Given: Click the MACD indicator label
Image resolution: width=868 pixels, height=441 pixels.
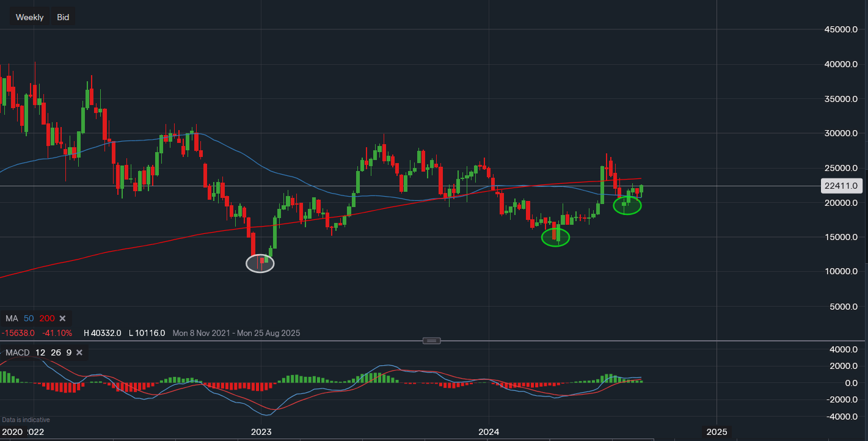Looking at the screenshot, I should tap(17, 352).
